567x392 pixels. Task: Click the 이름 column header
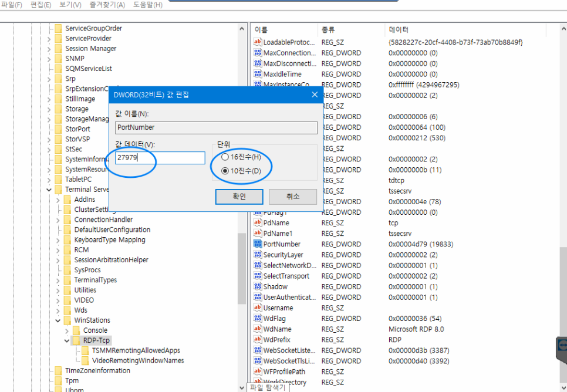coord(285,30)
